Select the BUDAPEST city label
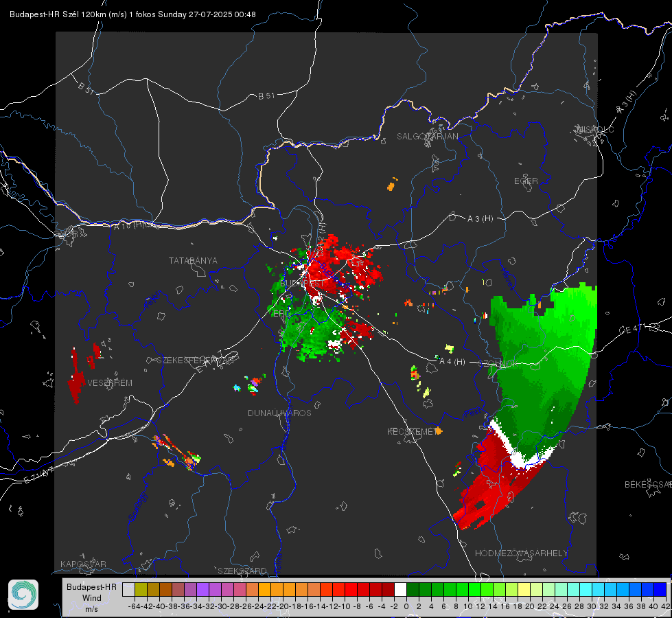The image size is (672, 618). 302,284
